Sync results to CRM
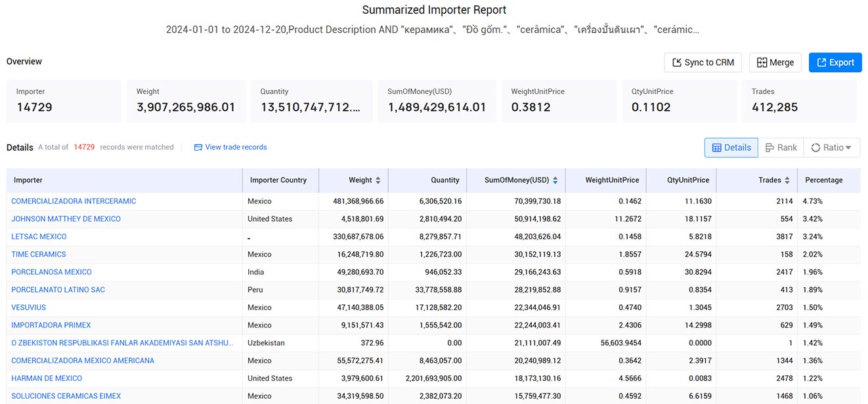868x404 pixels. 703,62
